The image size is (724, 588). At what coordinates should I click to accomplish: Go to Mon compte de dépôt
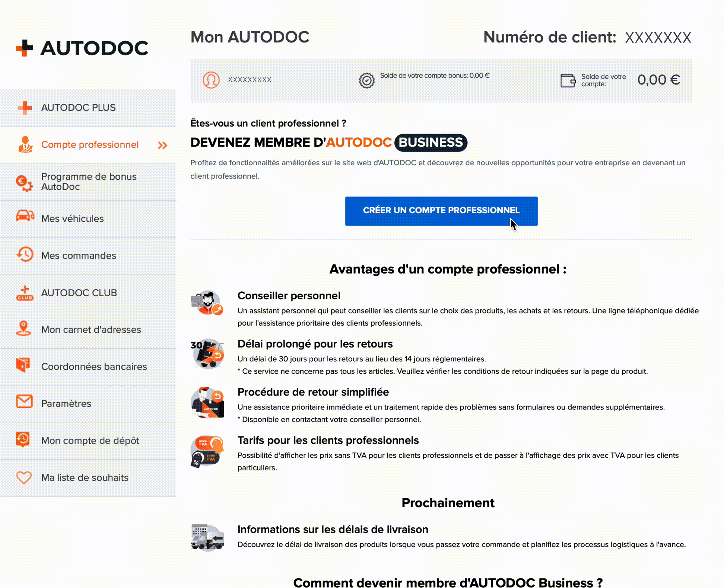coord(90,441)
